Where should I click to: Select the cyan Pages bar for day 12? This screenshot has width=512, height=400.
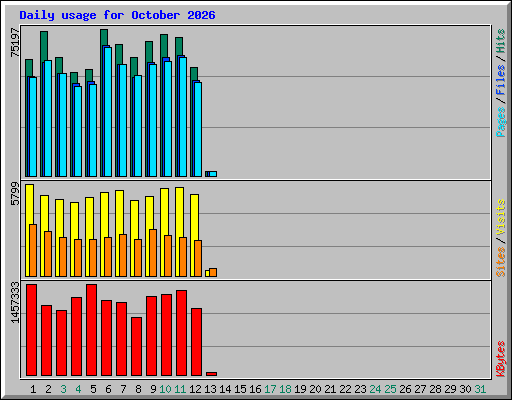point(198,129)
